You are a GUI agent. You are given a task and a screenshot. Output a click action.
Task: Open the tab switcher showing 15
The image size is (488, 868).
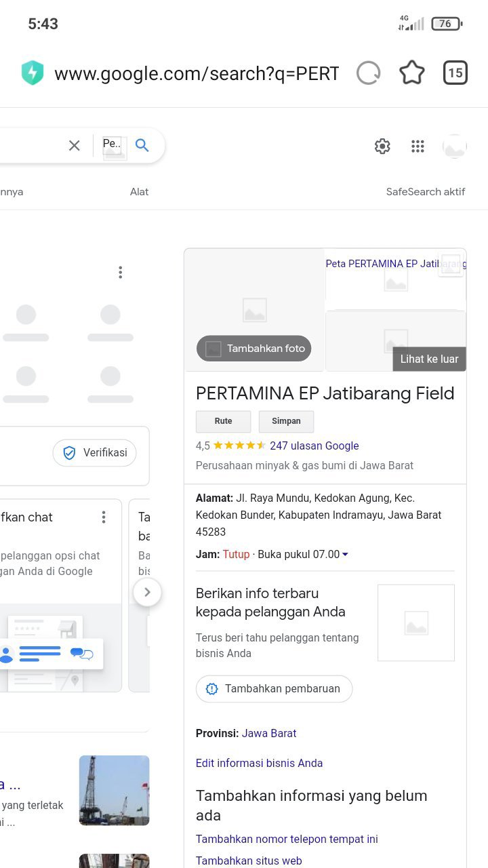(455, 73)
